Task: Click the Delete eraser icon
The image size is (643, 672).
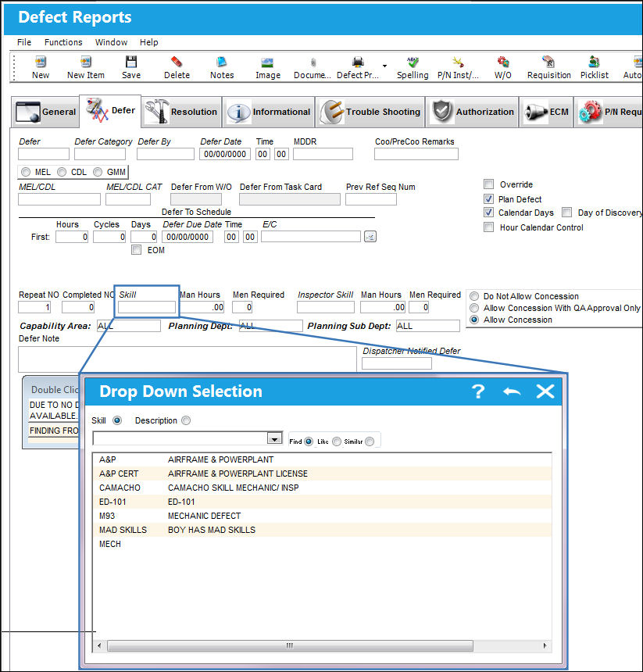Action: coord(177,63)
